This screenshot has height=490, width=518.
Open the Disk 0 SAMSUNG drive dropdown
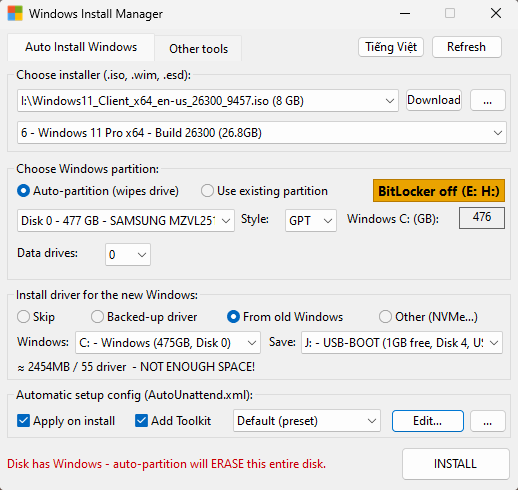point(126,220)
